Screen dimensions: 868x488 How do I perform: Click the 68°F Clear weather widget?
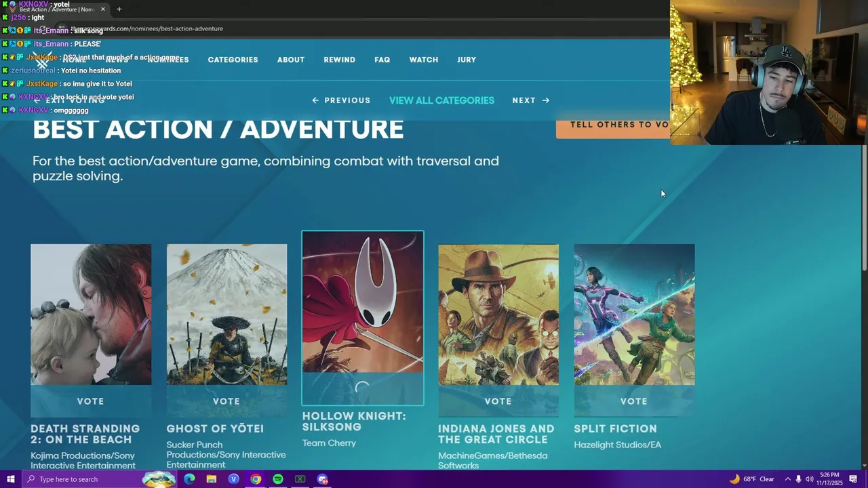(x=751, y=479)
